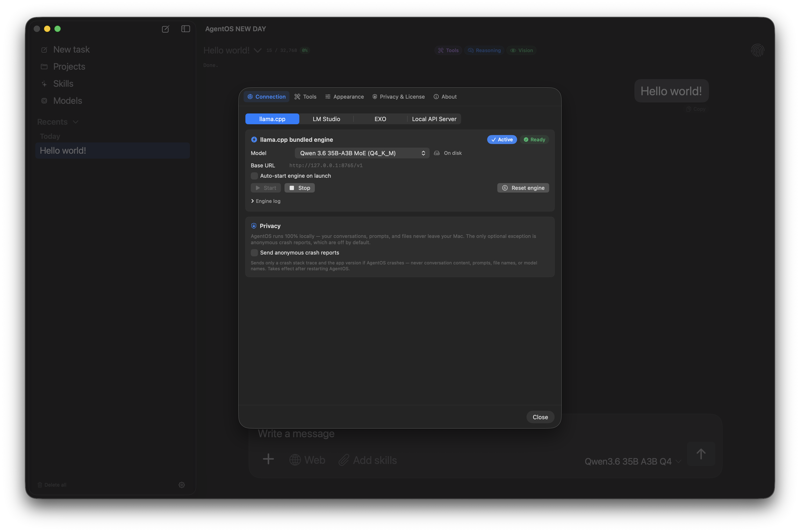Open Projects in sidebar
The height and width of the screenshot is (532, 800).
point(63,66)
